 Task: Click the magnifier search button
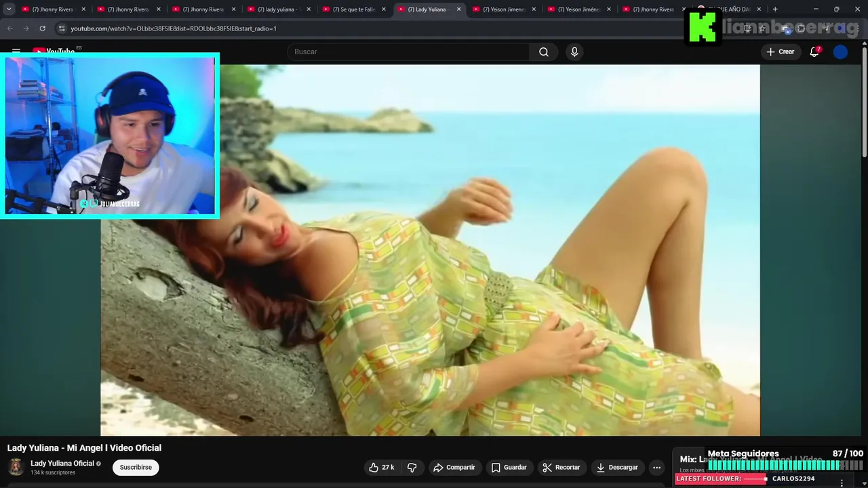(544, 52)
